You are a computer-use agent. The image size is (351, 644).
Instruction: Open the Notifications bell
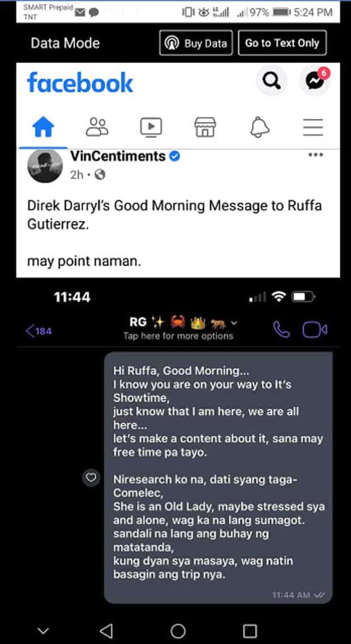pos(259,127)
